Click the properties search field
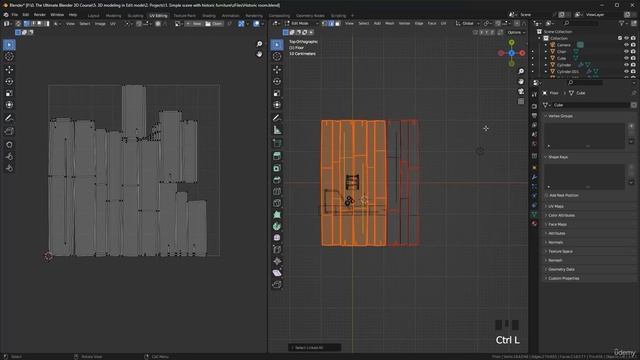 tap(585, 82)
